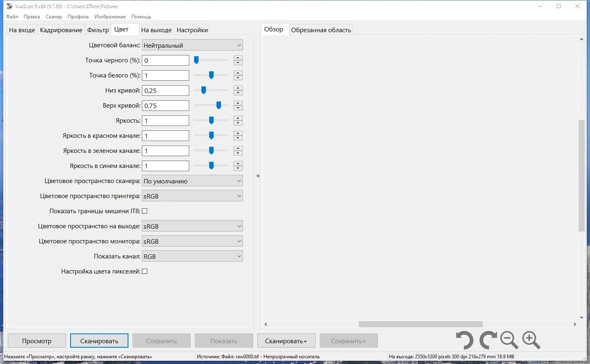The width and height of the screenshot is (590, 364).
Task: Click the «Точка черного (%)» input field
Action: 166,60
